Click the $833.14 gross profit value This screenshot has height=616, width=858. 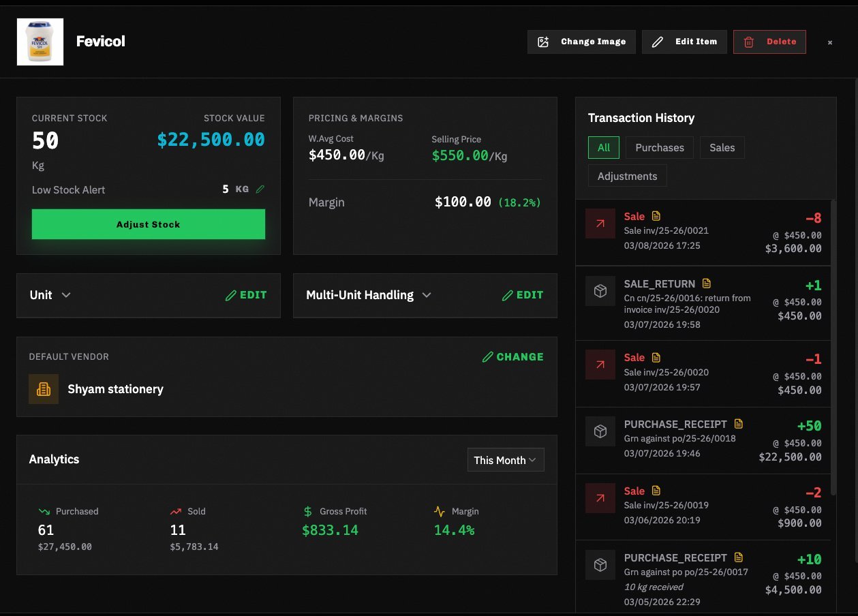click(330, 530)
